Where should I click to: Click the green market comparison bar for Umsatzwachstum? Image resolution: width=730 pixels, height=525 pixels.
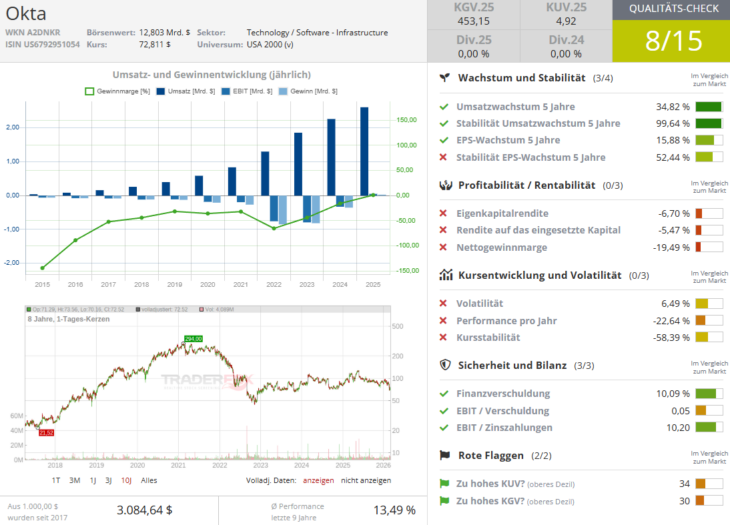(708, 105)
